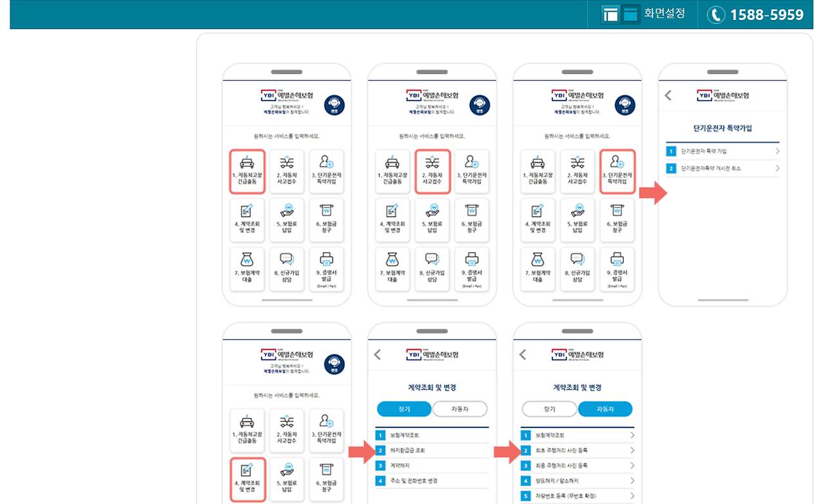825x504 pixels.
Task: Tap 5. 보험료 납입 in the mockup highlighting 단기운전자 특약가입
Action: pyautogui.click(x=577, y=220)
